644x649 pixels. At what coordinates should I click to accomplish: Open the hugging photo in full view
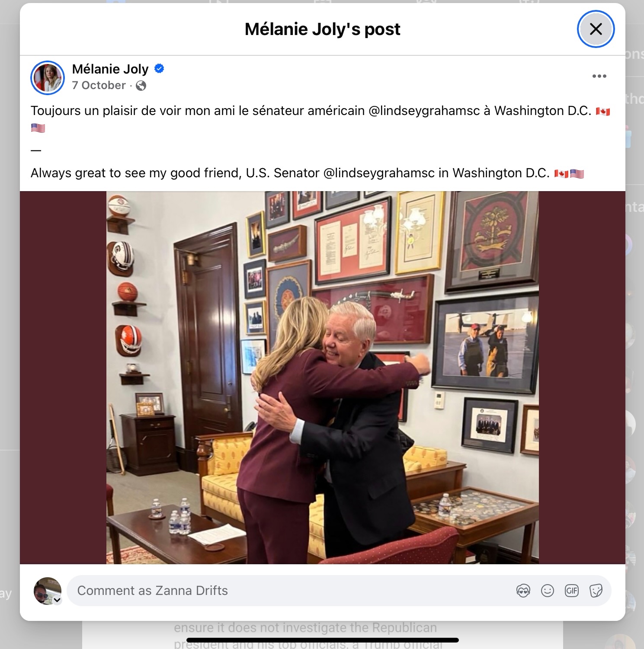coord(323,377)
